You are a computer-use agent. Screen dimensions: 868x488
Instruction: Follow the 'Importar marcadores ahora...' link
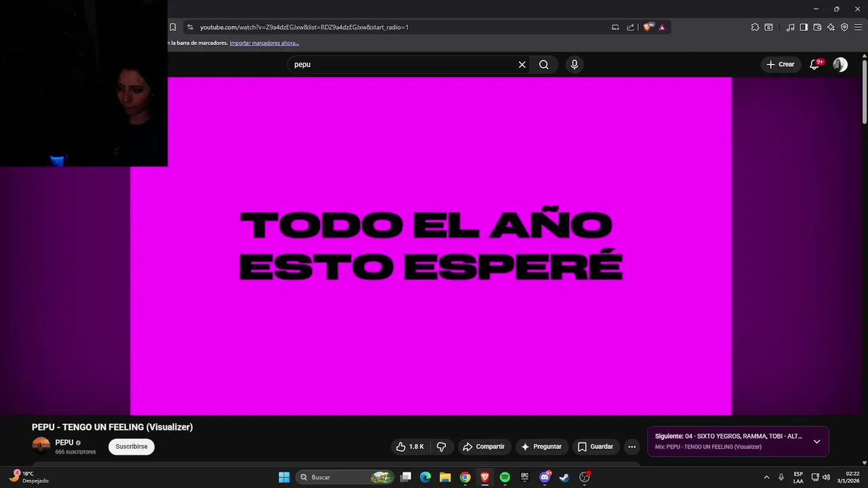point(264,43)
